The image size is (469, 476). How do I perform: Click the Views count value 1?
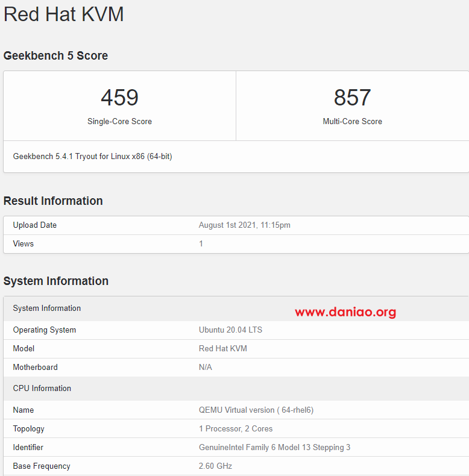[x=201, y=244]
